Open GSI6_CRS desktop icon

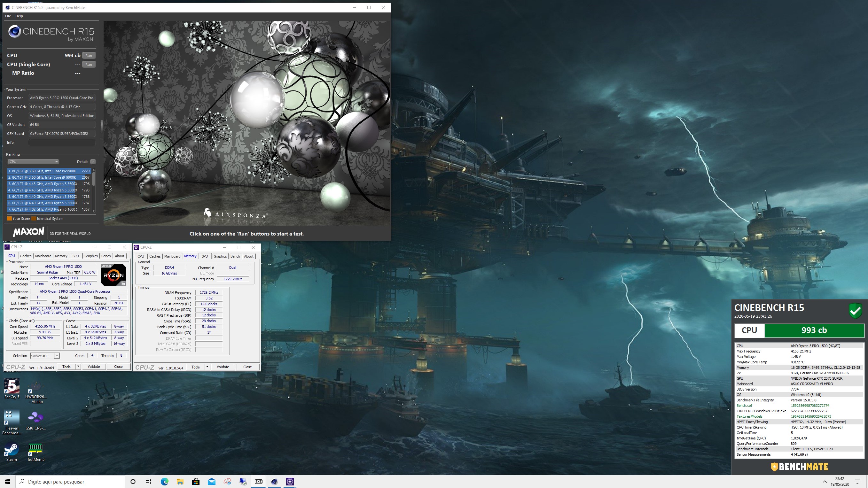[36, 421]
